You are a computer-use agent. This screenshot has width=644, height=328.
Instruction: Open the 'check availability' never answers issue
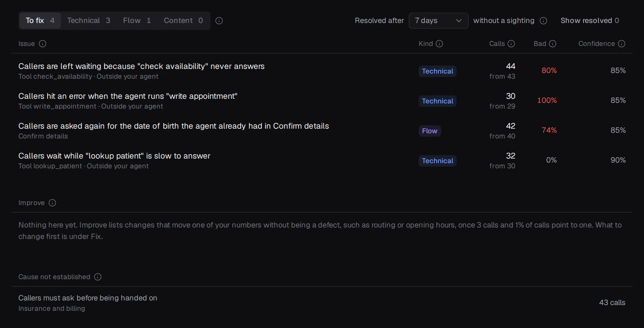322,71
